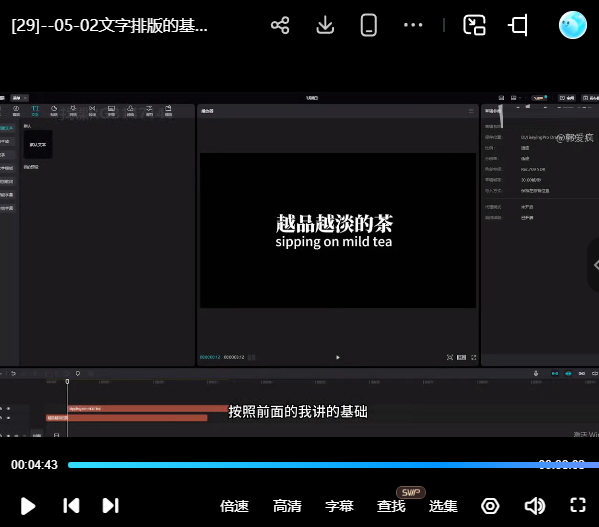Open the 倍速 playback speed menu
The width and height of the screenshot is (599, 527).
[x=234, y=506]
